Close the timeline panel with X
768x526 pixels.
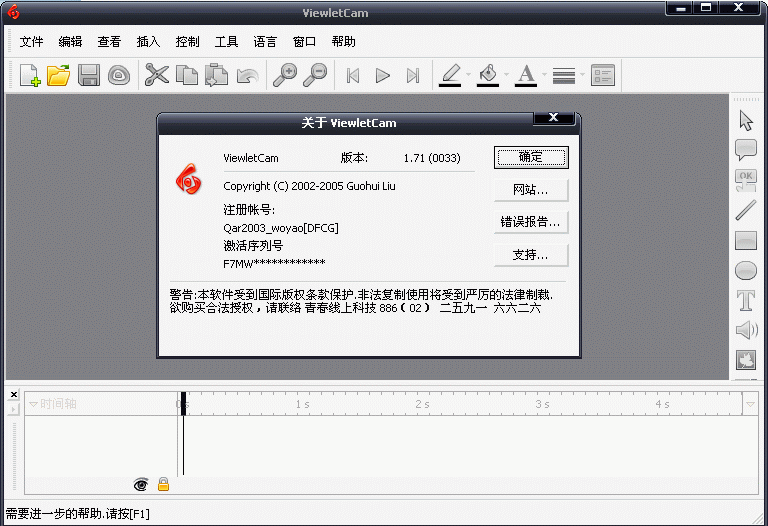14,394
